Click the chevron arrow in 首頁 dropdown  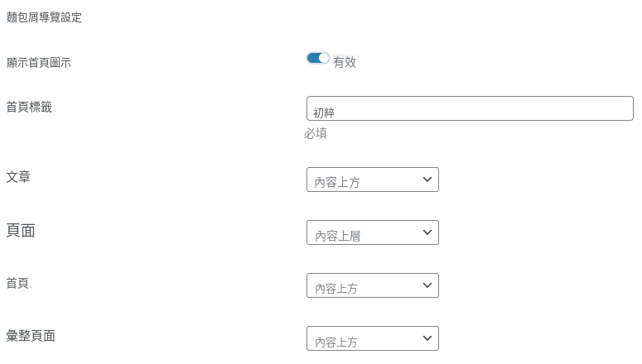coord(427,285)
